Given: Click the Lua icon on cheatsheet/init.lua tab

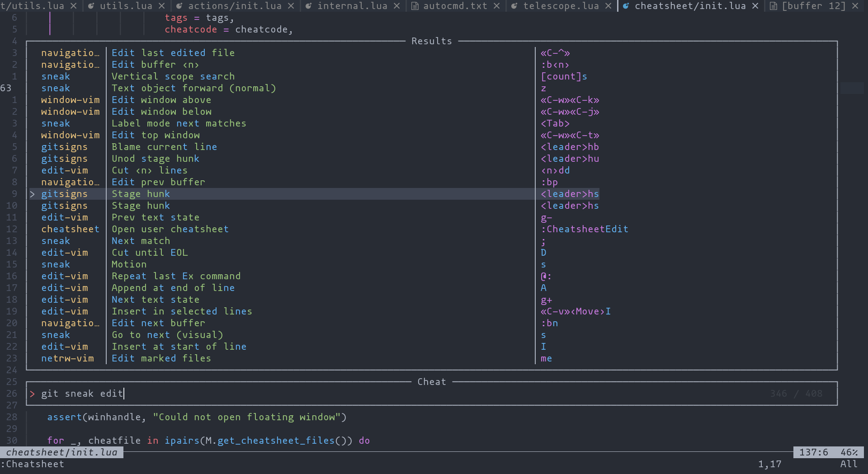Looking at the screenshot, I should point(626,6).
